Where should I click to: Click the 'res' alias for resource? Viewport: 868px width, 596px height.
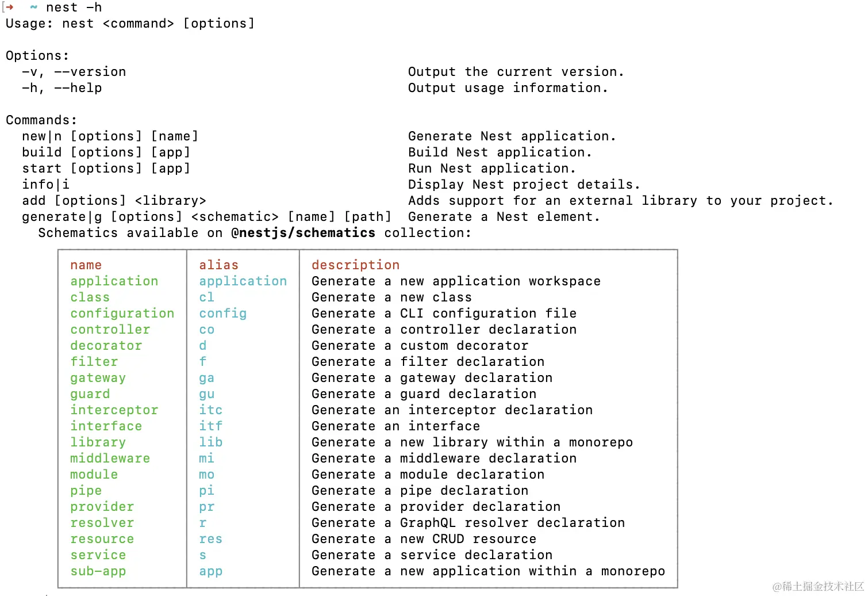pos(211,539)
